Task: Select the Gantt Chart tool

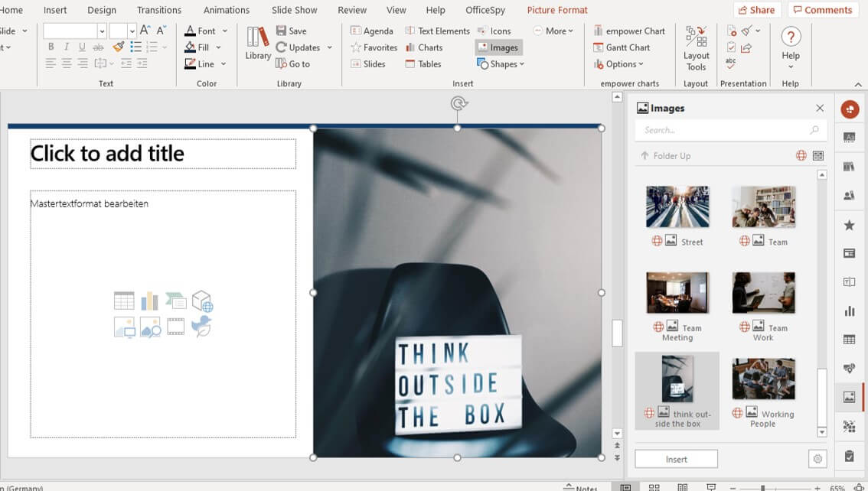Action: [x=622, y=47]
